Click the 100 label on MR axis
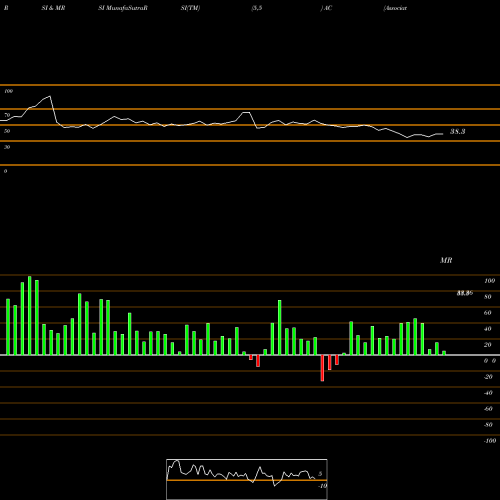The image size is (500, 500). 489,281
